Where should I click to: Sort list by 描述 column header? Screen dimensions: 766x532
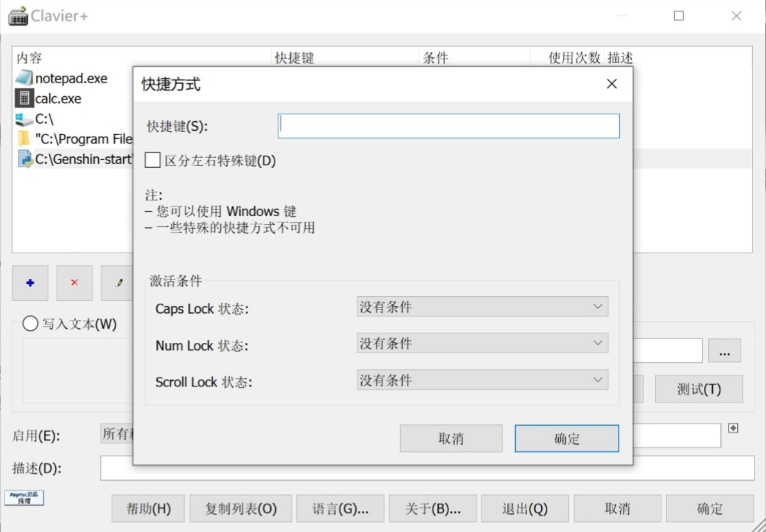coord(677,58)
